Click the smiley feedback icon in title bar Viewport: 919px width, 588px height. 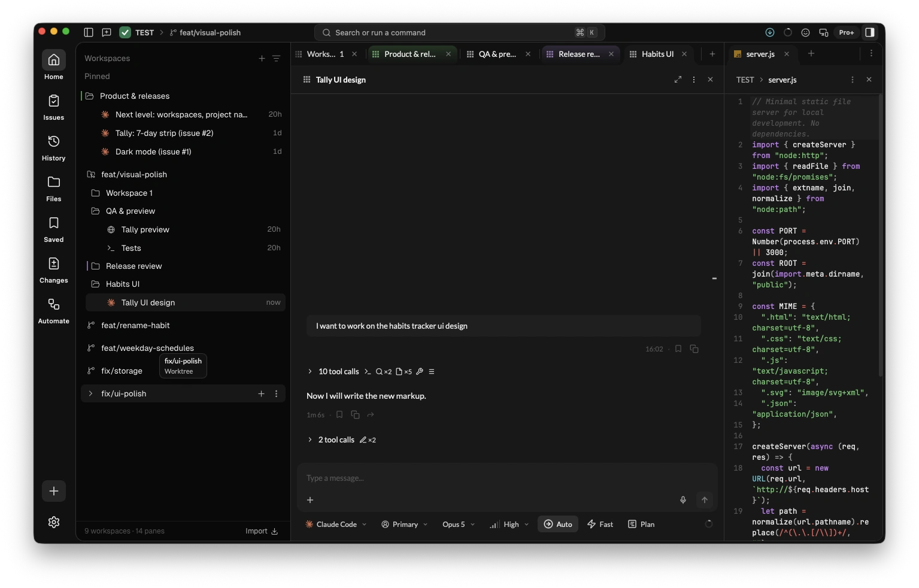[806, 32]
